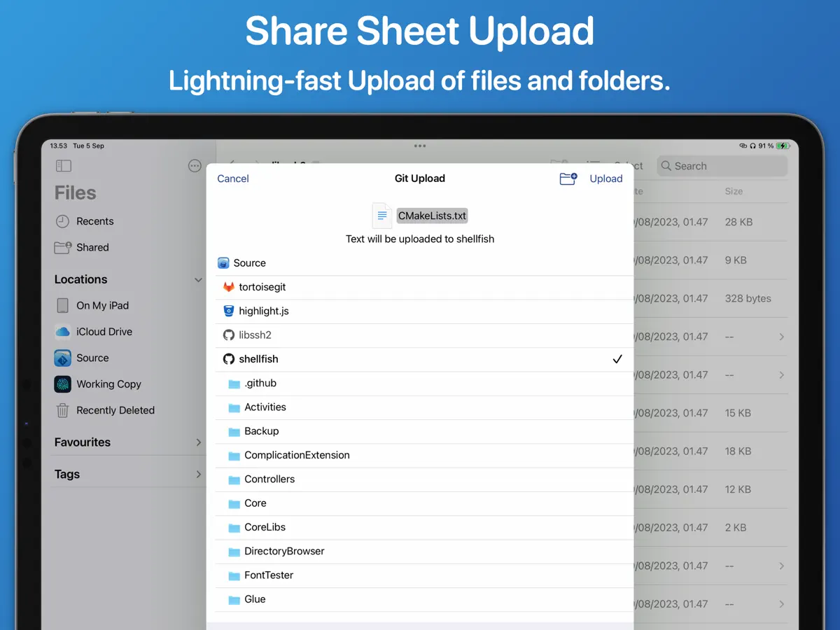The width and height of the screenshot is (840, 630).
Task: Click the folder icon beside CoreLibs
Action: pos(234,528)
